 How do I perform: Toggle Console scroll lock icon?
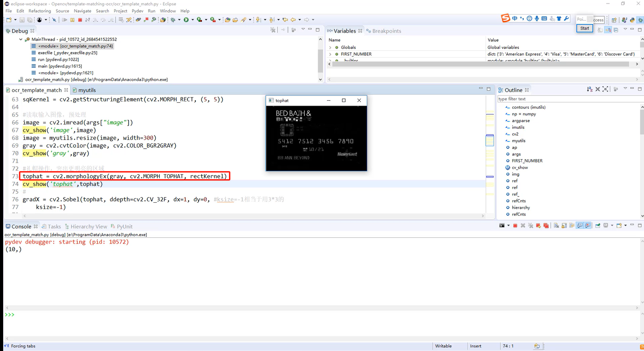(x=564, y=225)
